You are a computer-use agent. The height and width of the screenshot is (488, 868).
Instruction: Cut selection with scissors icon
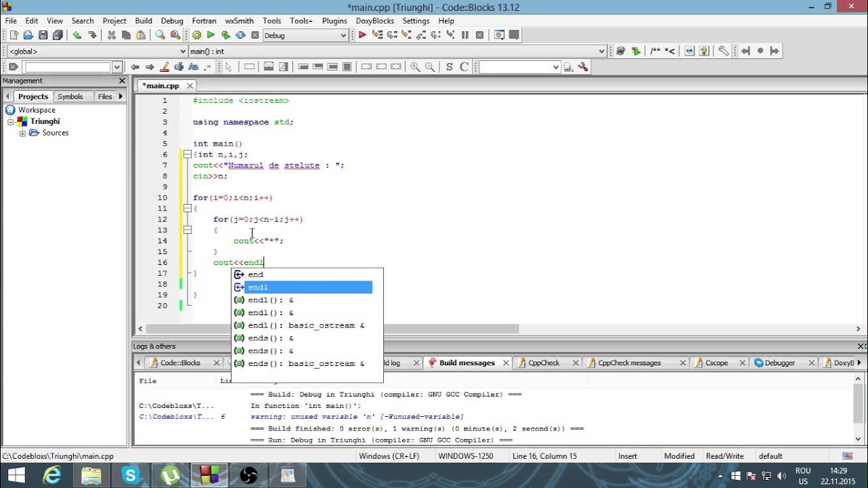point(111,35)
